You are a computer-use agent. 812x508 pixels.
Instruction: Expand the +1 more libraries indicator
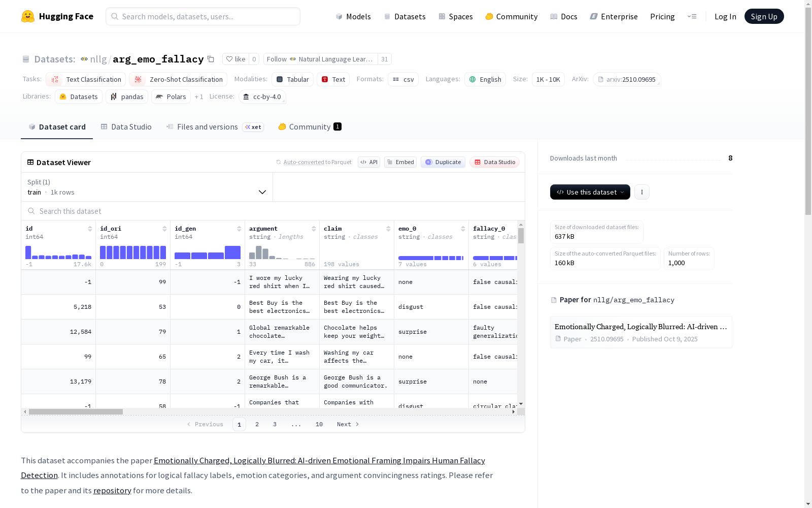click(x=199, y=97)
